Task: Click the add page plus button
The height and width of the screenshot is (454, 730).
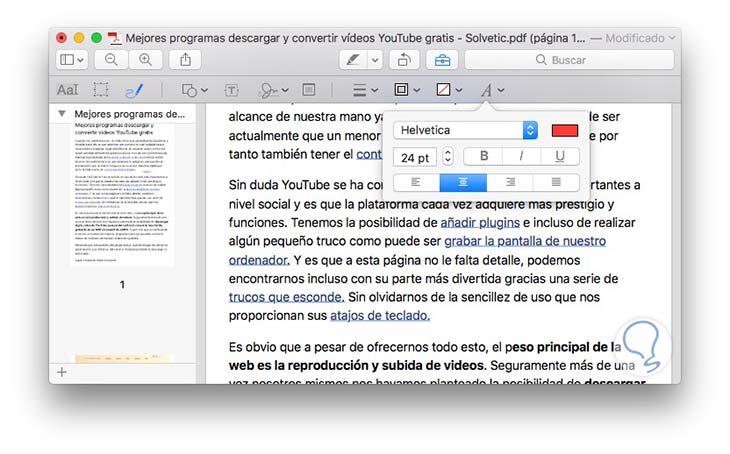Action: [62, 372]
